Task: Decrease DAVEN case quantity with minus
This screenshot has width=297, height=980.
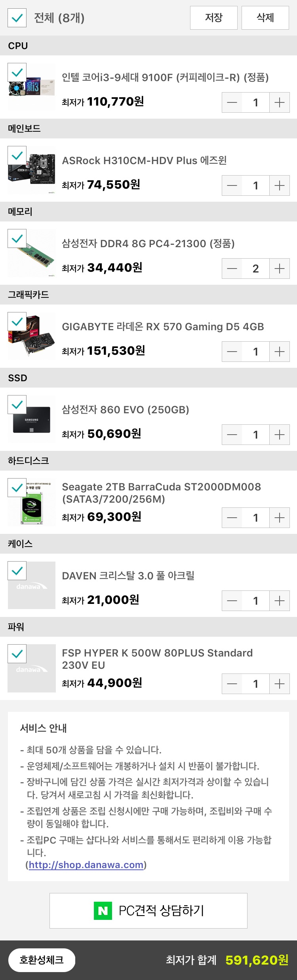Action: tap(232, 601)
